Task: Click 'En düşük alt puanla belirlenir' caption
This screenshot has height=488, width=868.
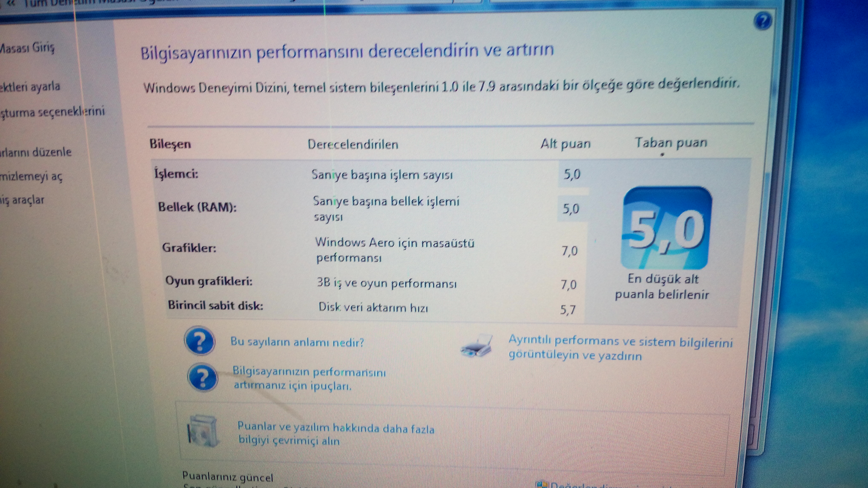Action: (662, 287)
